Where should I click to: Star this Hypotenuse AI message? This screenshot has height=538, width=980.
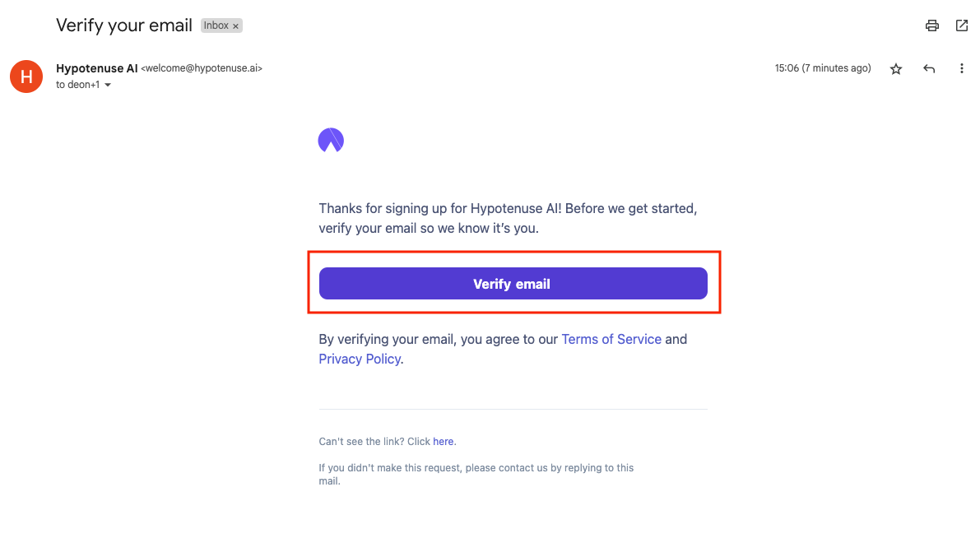pos(896,69)
